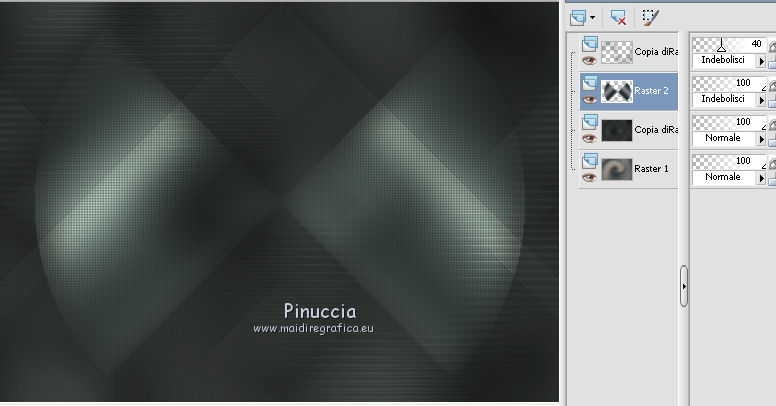The width and height of the screenshot is (776, 406).
Task: Hide the top Copia diRa layer via eye
Action: click(589, 61)
